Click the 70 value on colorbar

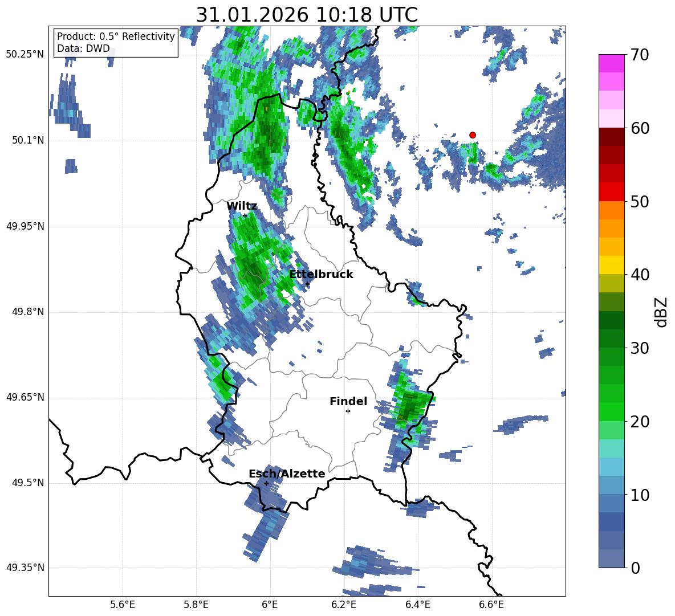pyautogui.click(x=640, y=55)
